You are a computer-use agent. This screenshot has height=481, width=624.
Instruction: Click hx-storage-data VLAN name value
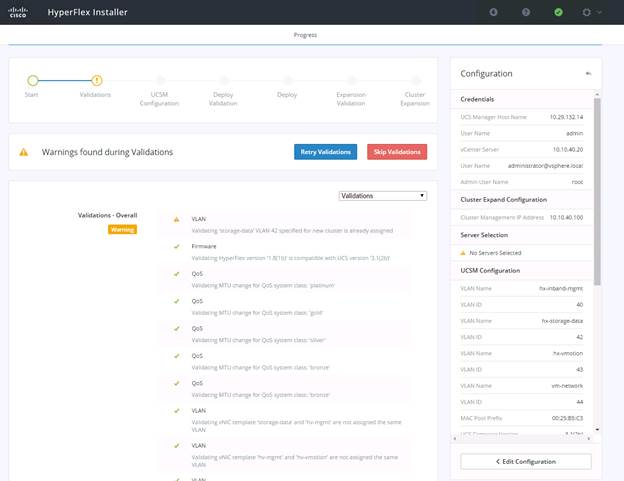(x=562, y=321)
